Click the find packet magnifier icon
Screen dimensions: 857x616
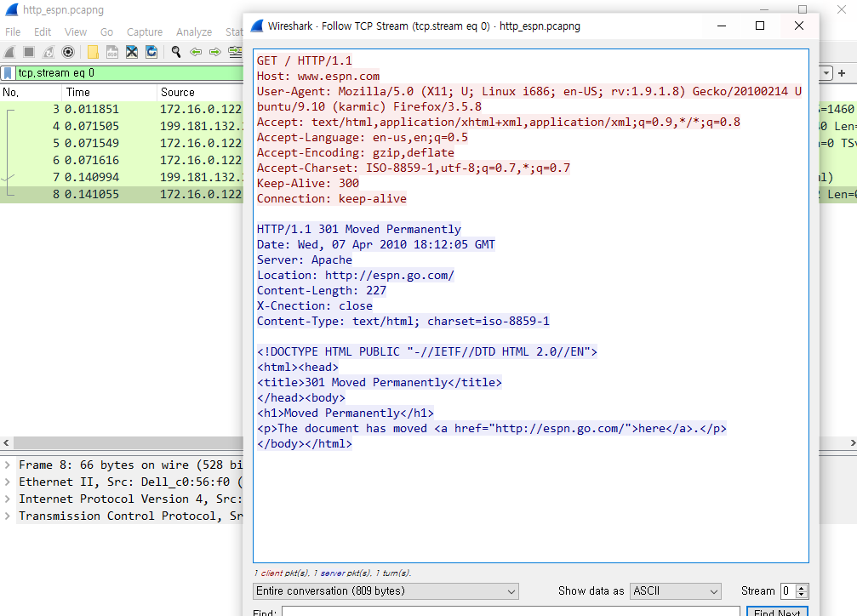point(176,52)
